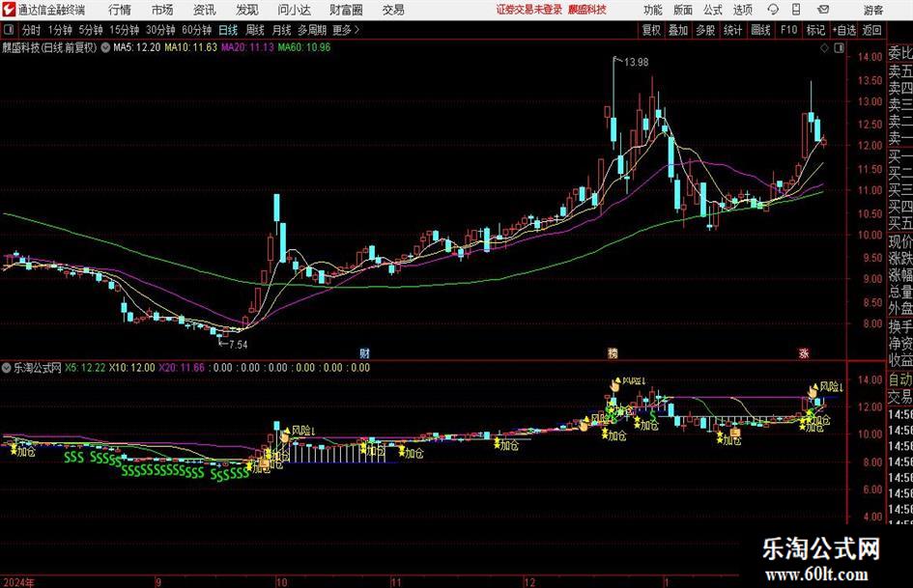Click the 复权 toolbar button
The image size is (913, 588).
click(x=651, y=30)
